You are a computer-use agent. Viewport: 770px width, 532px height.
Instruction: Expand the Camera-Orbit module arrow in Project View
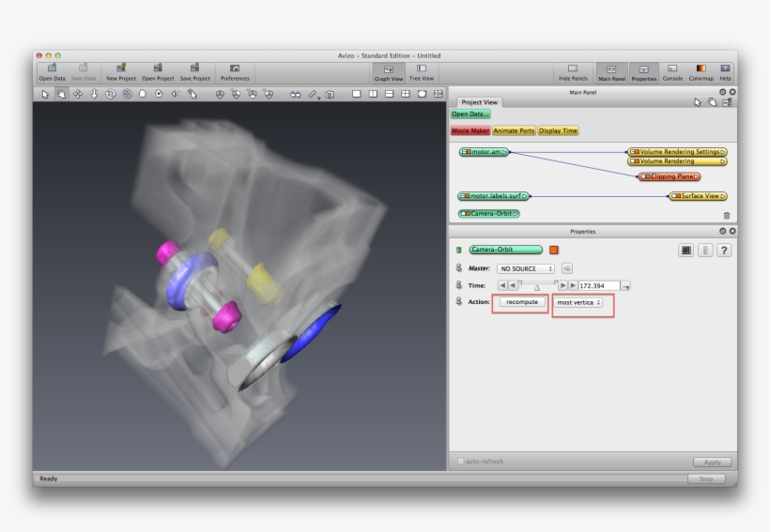pos(516,214)
